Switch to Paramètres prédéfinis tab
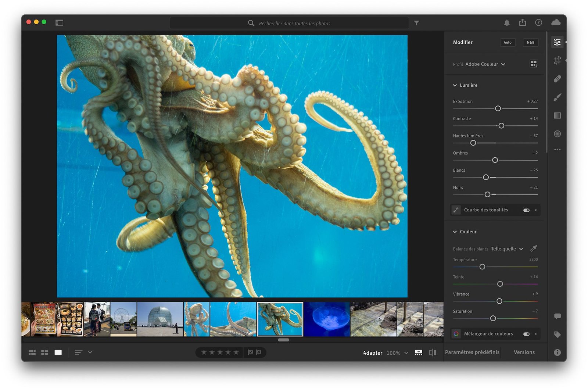 [472, 352]
